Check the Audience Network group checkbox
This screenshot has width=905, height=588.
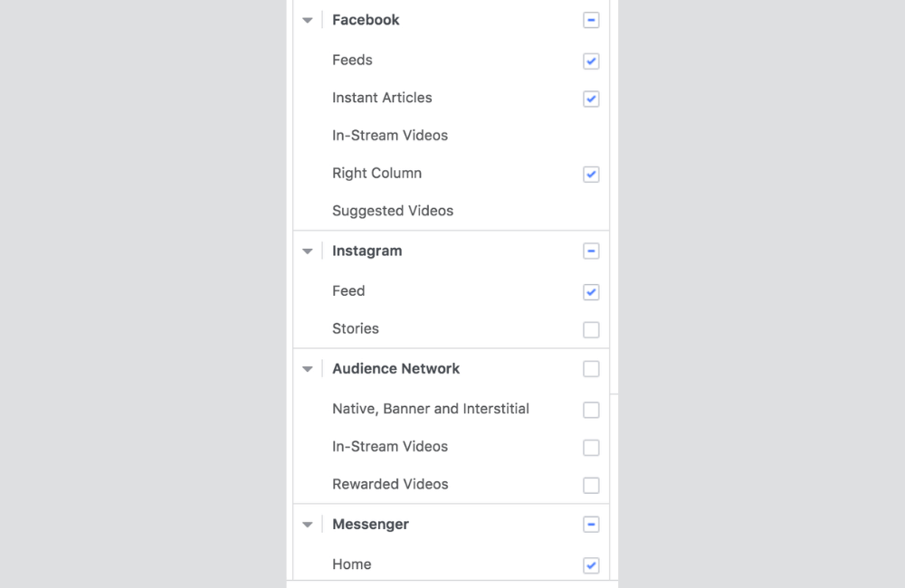click(591, 369)
